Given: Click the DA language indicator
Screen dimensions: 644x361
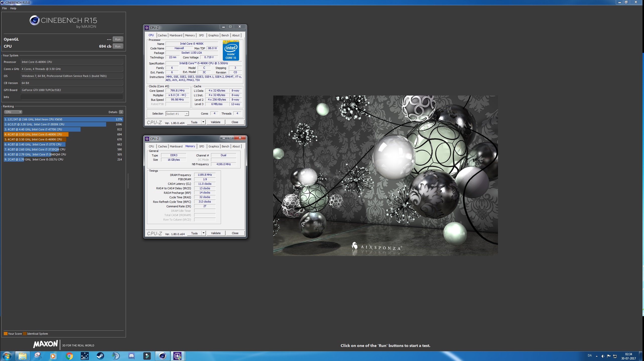Looking at the screenshot, I should (x=590, y=355).
